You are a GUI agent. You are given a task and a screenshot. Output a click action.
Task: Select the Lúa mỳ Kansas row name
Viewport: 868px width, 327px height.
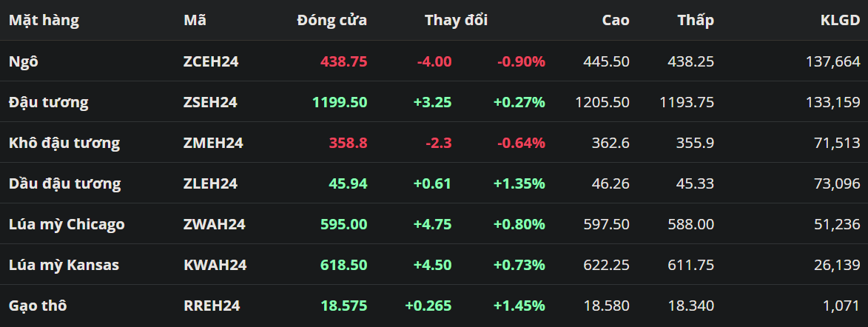tap(64, 265)
